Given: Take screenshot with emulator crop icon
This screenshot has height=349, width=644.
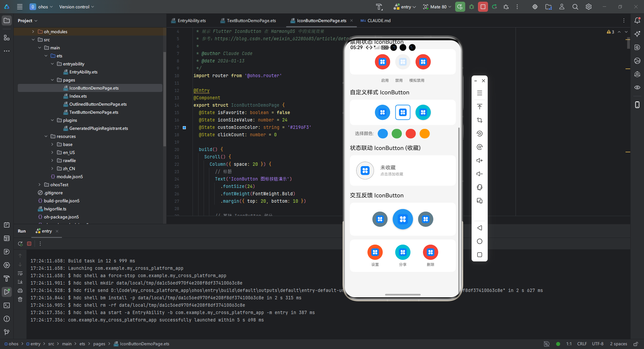Looking at the screenshot, I should [x=480, y=120].
